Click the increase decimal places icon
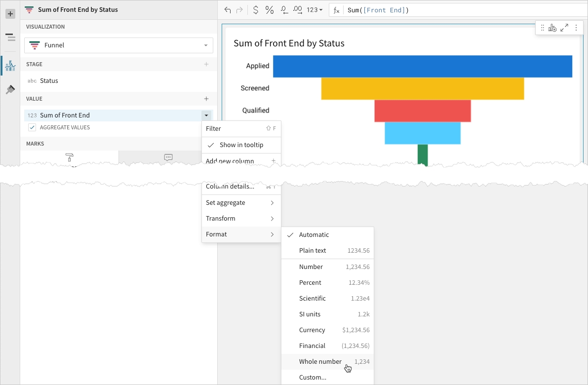588x385 pixels. pos(298,10)
